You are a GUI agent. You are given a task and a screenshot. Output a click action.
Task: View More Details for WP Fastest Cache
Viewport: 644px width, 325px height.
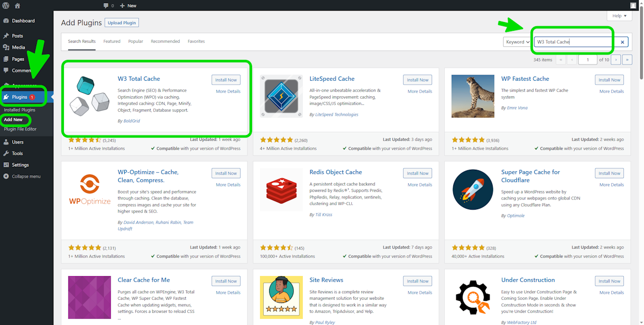click(x=612, y=91)
